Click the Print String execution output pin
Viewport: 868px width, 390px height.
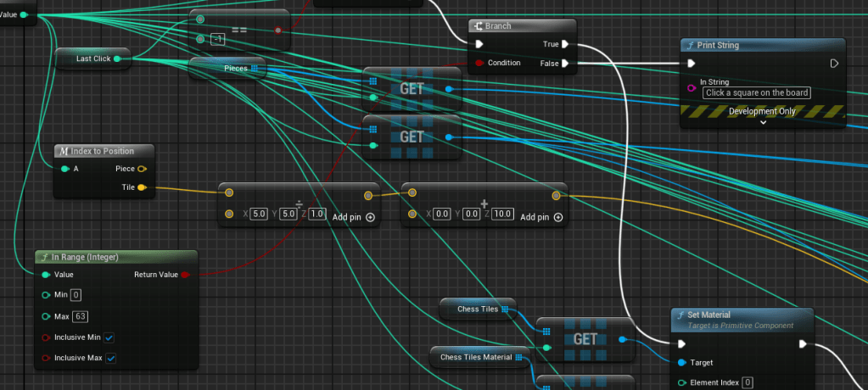tap(834, 63)
